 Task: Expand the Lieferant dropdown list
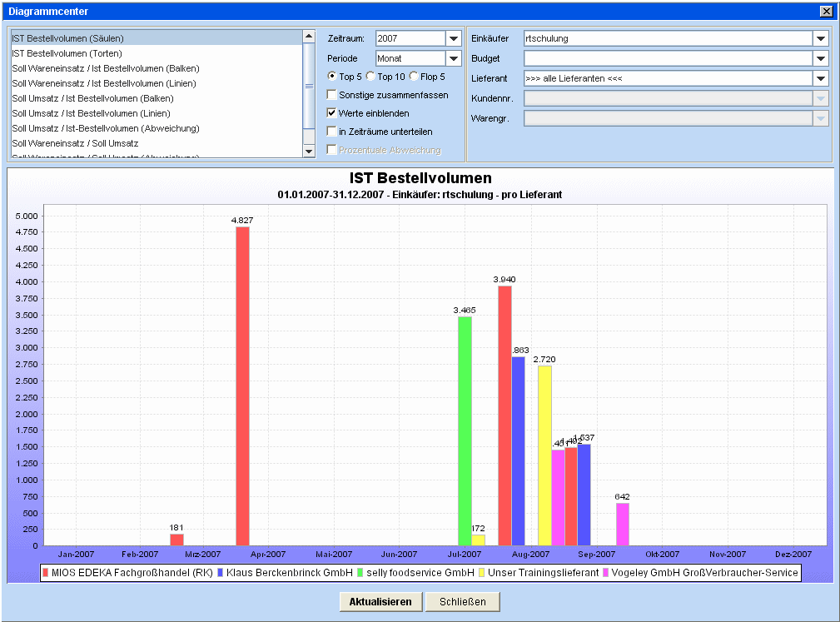pyautogui.click(x=821, y=78)
